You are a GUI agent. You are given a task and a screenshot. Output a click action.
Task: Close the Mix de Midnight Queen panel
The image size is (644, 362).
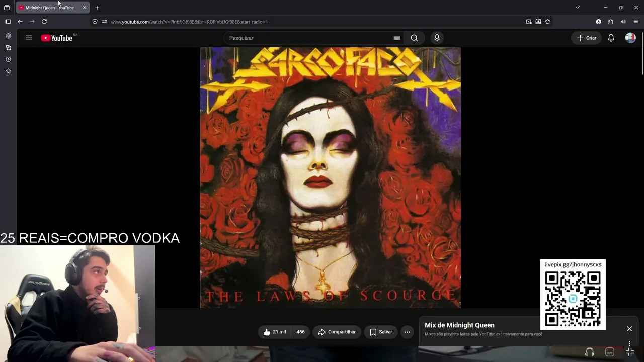coord(629,329)
